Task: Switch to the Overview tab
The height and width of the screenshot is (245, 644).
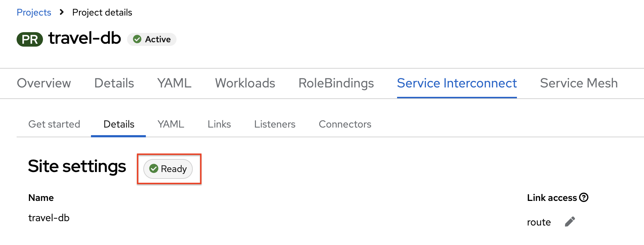Action: [44, 83]
